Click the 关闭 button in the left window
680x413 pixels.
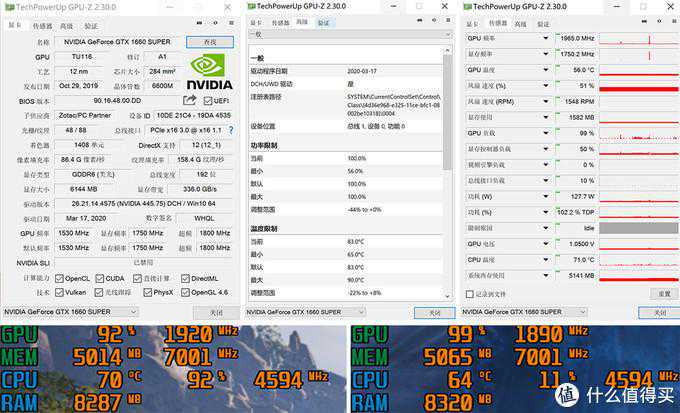tap(216, 312)
